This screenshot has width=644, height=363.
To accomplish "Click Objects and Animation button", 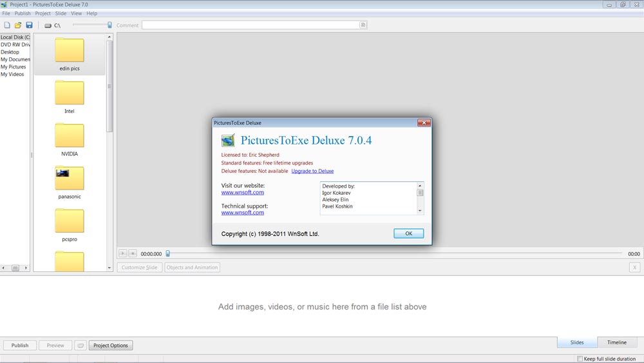I will point(192,267).
